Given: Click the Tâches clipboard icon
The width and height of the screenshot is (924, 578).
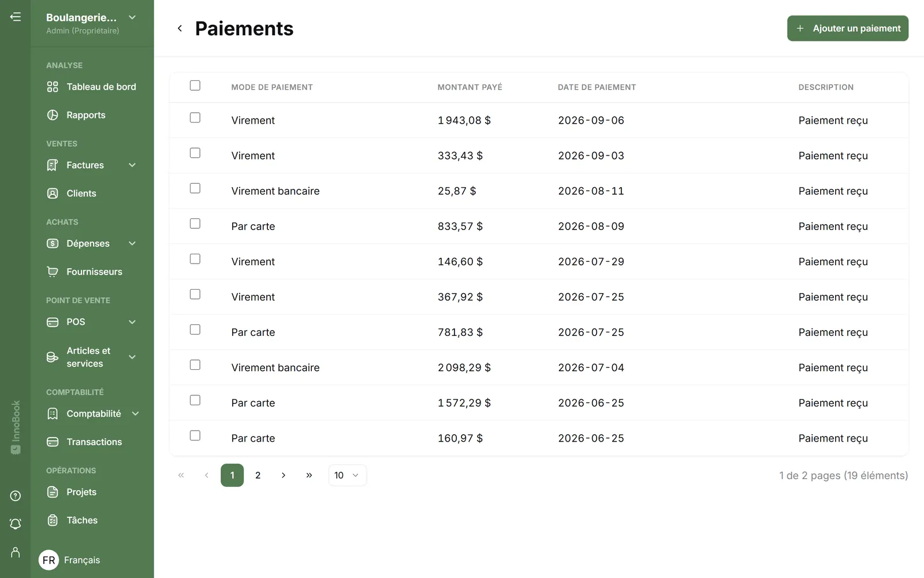Looking at the screenshot, I should point(53,520).
